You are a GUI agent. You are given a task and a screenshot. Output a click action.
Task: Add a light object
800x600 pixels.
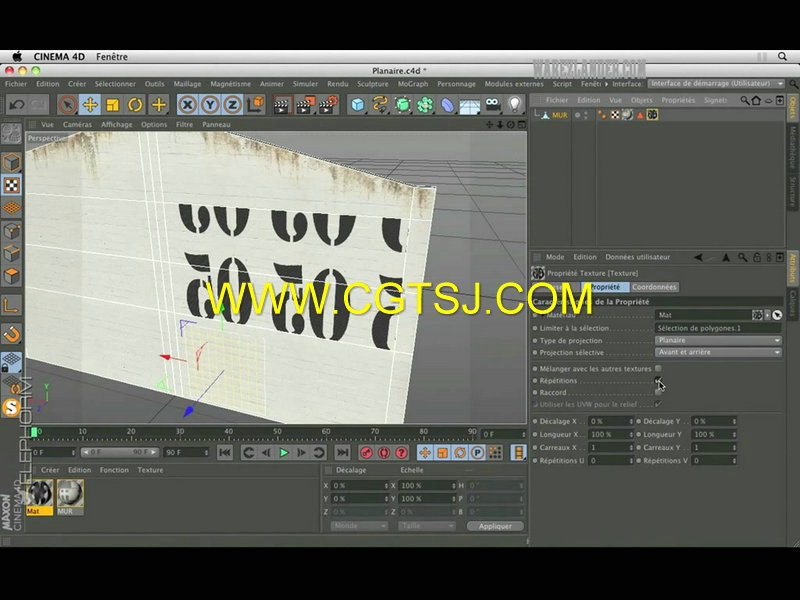515,105
